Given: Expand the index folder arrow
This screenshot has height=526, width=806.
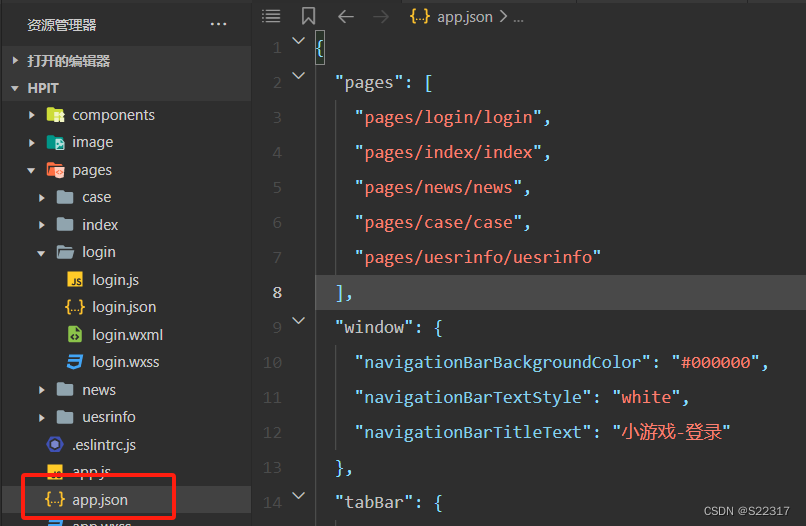Looking at the screenshot, I should click(42, 225).
